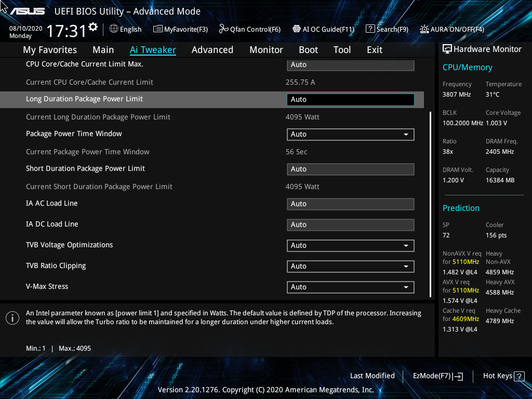Click the 08/10/2020 date
Image resolution: width=532 pixels, height=399 pixels.
[26, 29]
